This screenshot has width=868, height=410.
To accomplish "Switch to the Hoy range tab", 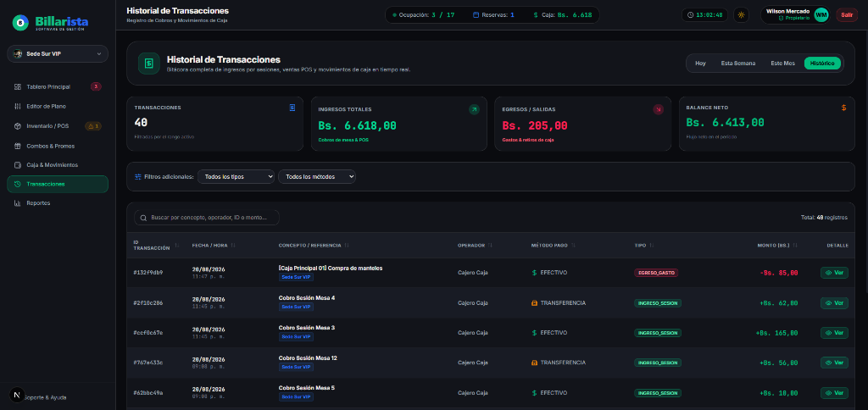I will click(x=700, y=64).
